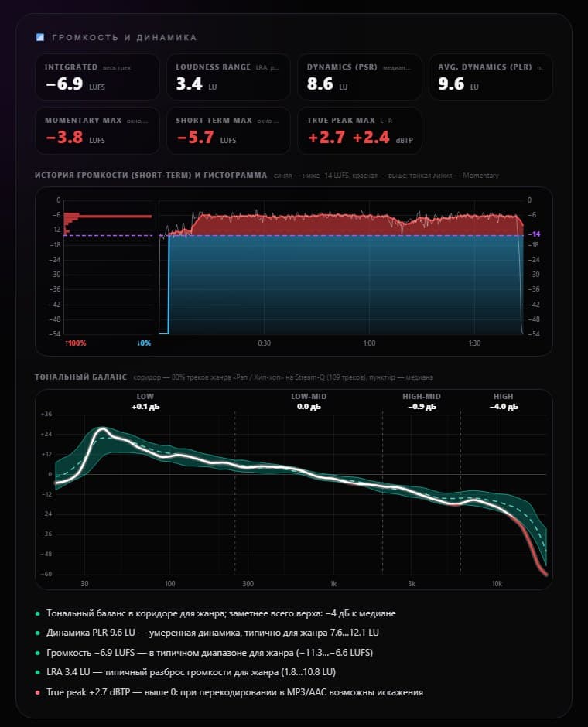Click the Громкость −6.9 LUFS note
Viewport: 588px width, 727px height.
[x=210, y=653]
